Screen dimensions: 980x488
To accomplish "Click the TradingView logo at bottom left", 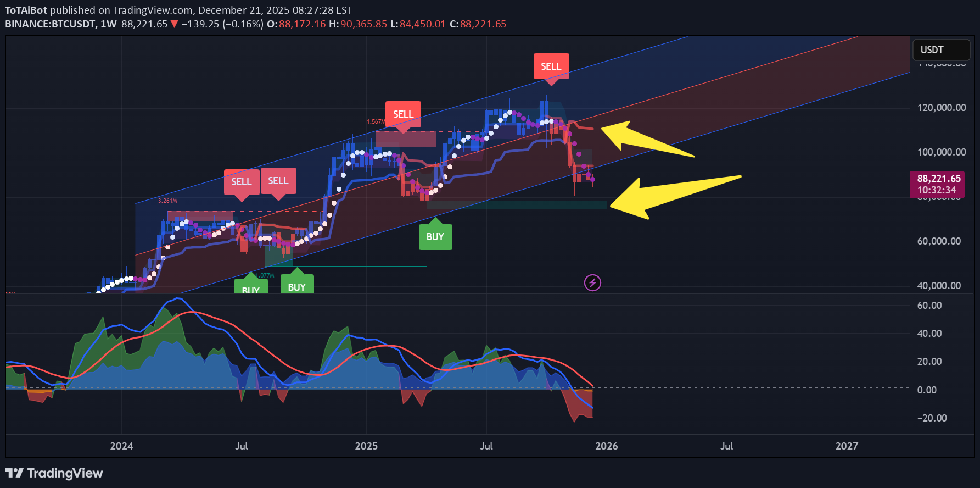I will pyautogui.click(x=54, y=473).
